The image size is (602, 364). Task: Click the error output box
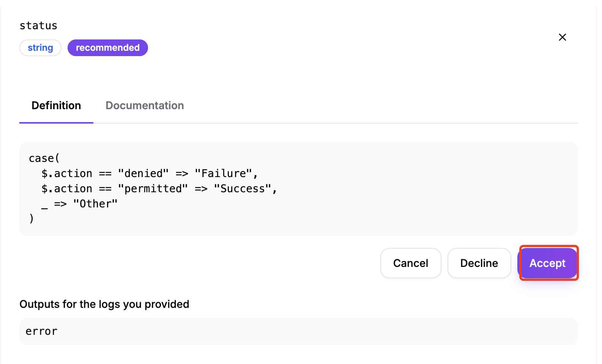pos(298,331)
